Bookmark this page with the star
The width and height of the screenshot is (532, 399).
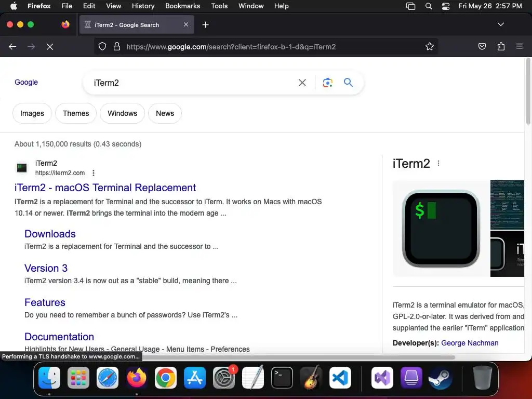[430, 46]
